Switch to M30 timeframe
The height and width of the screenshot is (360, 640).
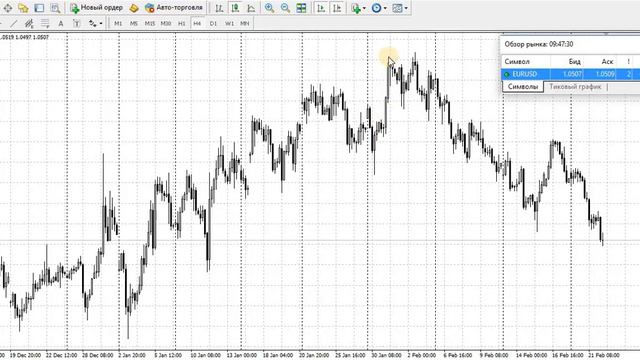(x=166, y=24)
